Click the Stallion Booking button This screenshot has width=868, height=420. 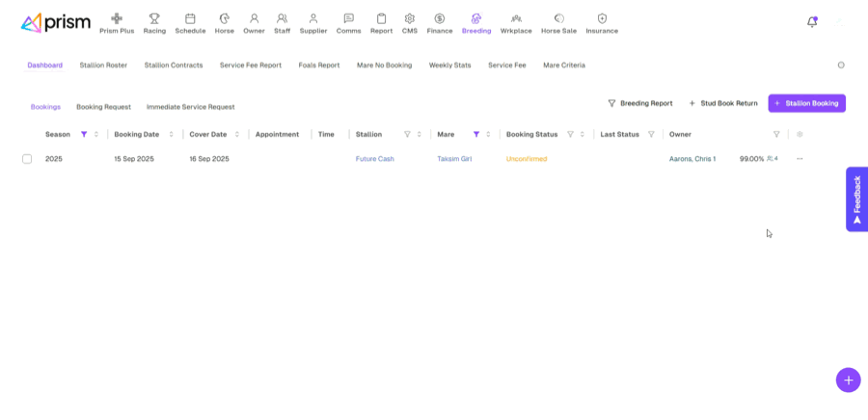click(806, 103)
